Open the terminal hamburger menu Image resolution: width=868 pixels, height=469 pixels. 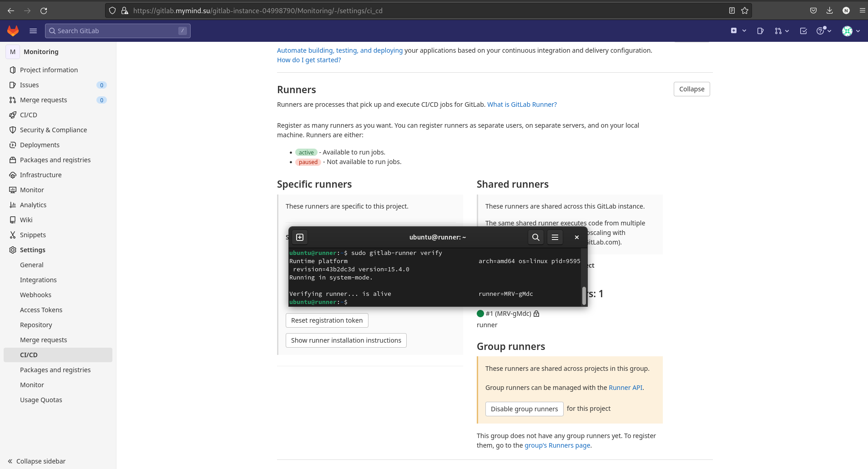555,237
